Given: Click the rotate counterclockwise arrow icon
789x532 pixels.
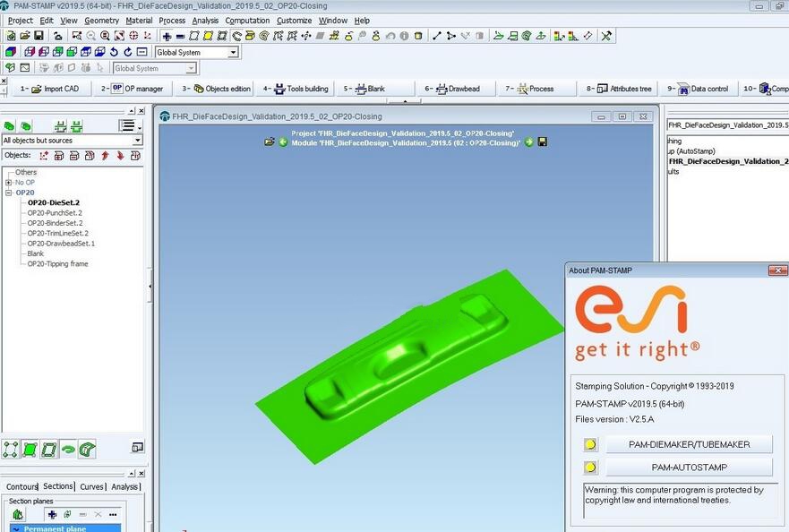Looking at the screenshot, I should click(x=114, y=52).
